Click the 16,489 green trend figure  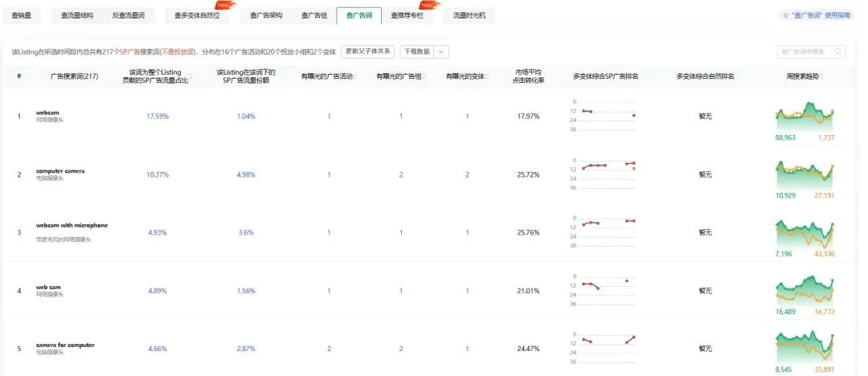pyautogui.click(x=785, y=312)
